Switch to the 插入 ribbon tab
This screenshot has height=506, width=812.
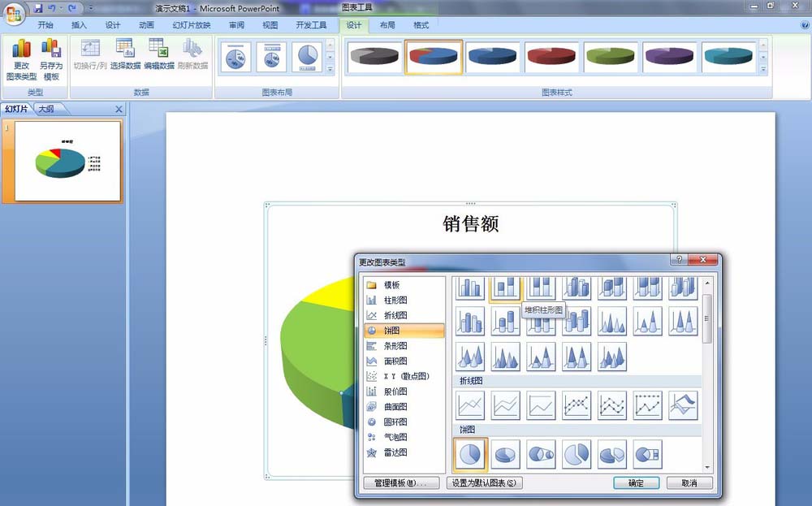[x=79, y=25]
